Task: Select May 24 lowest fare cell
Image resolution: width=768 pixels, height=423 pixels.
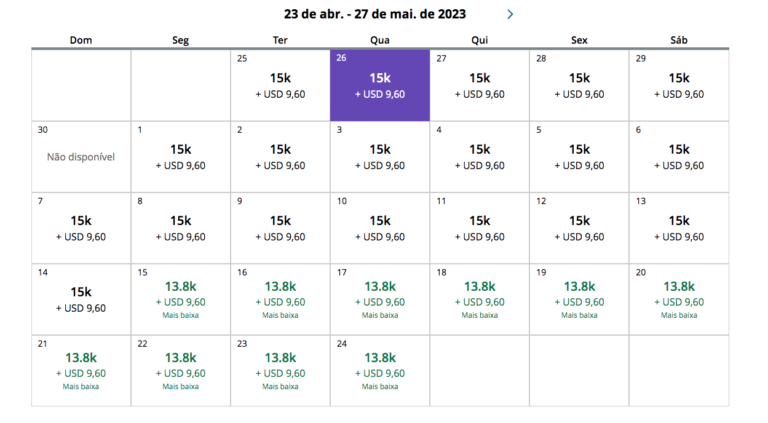Action: point(380,370)
